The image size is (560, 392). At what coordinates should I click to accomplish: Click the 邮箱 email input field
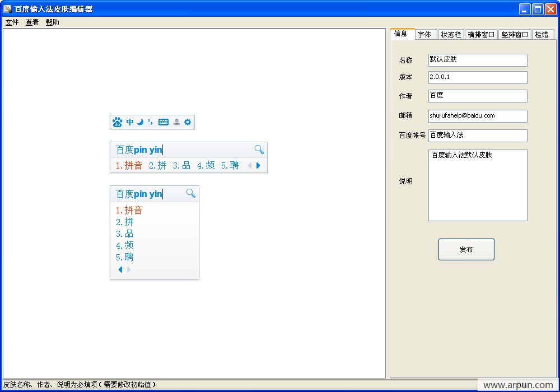coord(478,116)
